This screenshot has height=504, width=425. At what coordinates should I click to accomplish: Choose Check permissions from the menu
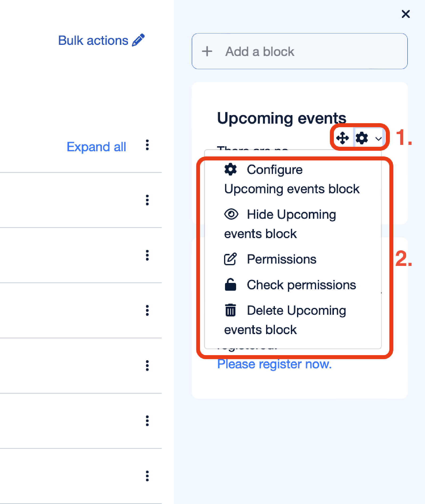pyautogui.click(x=301, y=285)
